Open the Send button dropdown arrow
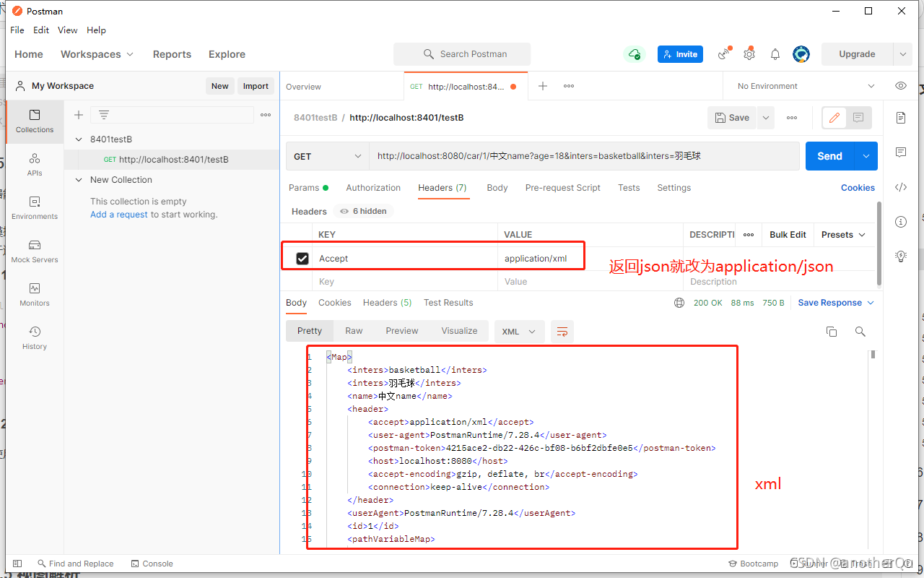Image resolution: width=924 pixels, height=578 pixels. click(x=866, y=156)
